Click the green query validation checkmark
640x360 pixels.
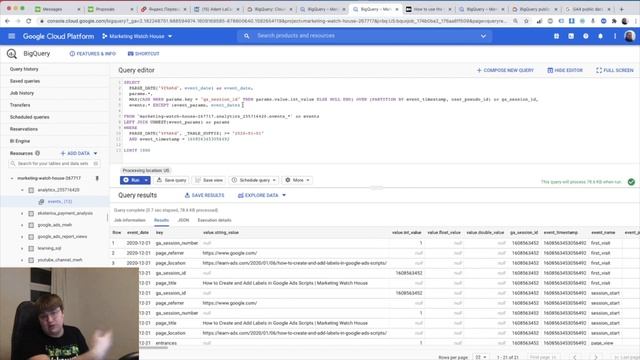click(631, 182)
